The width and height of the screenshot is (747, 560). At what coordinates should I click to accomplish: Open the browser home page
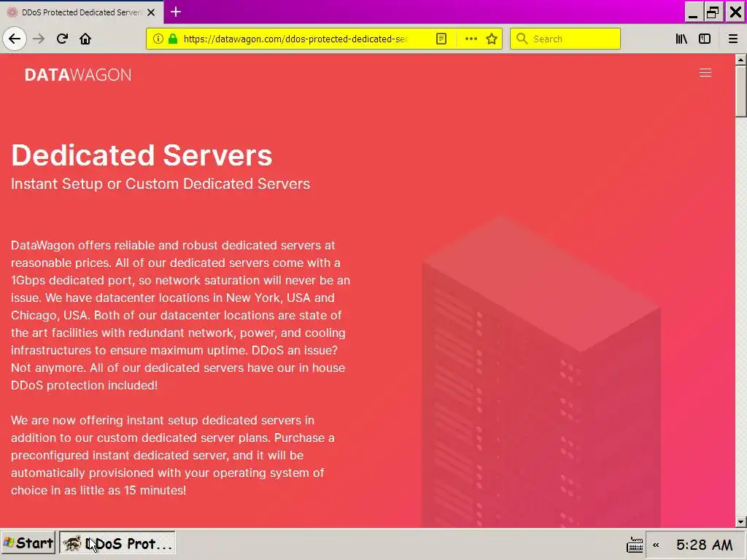click(85, 39)
